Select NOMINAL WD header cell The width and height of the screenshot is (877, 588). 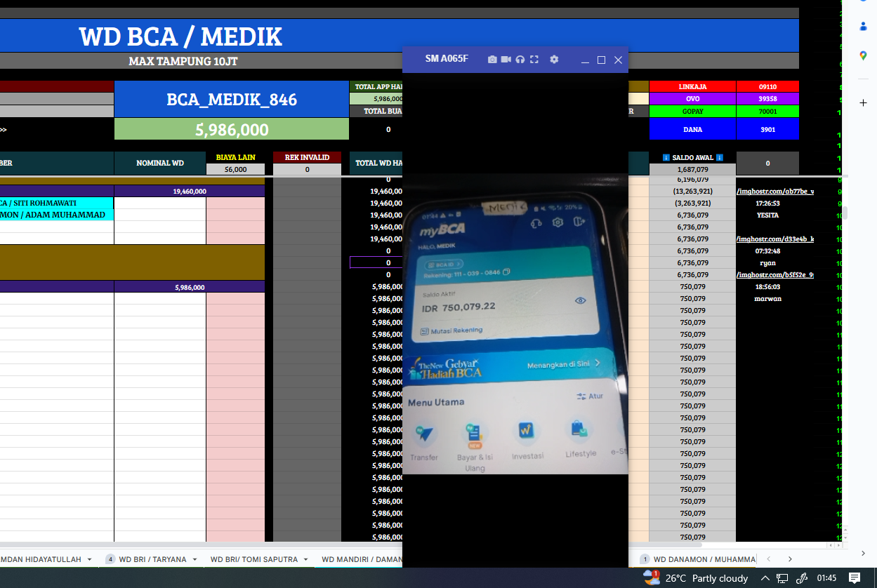pyautogui.click(x=160, y=163)
